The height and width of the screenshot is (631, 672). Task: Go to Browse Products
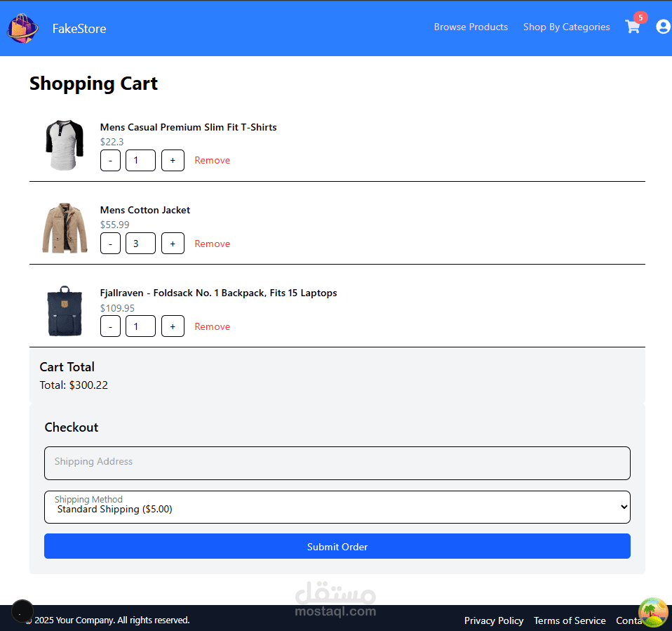471,27
